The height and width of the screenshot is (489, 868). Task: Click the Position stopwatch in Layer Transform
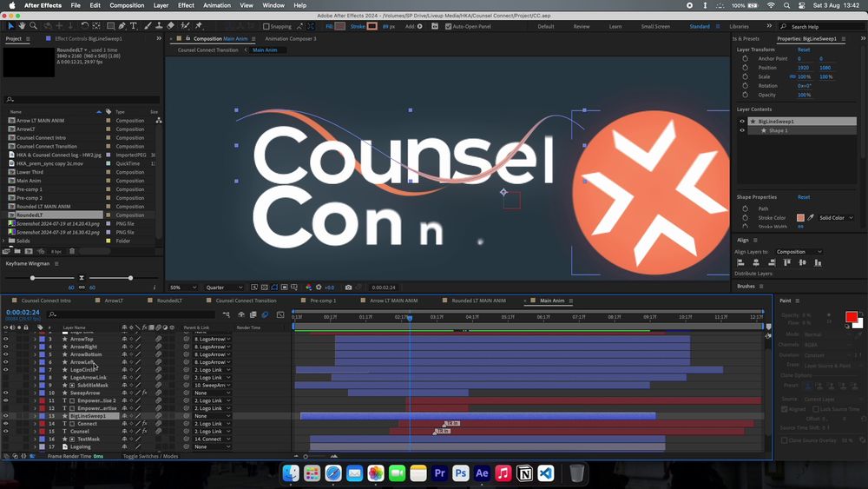(745, 68)
